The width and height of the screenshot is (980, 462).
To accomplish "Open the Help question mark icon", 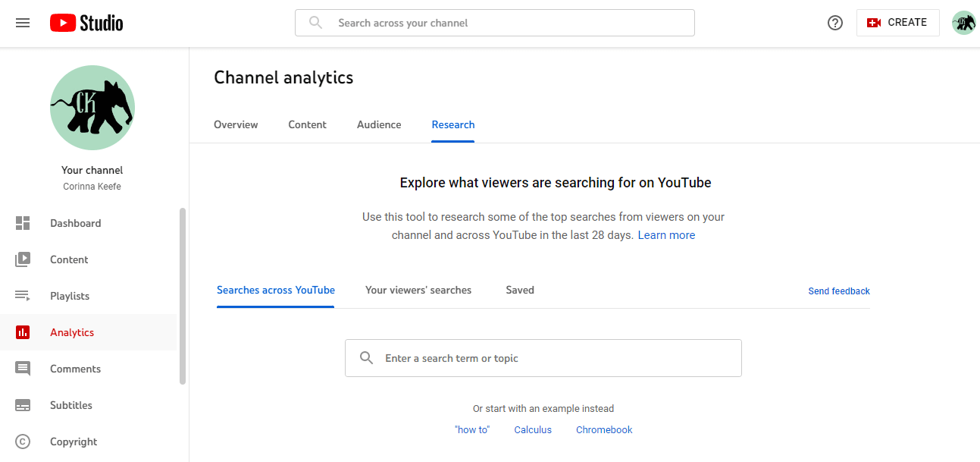I will coord(835,23).
